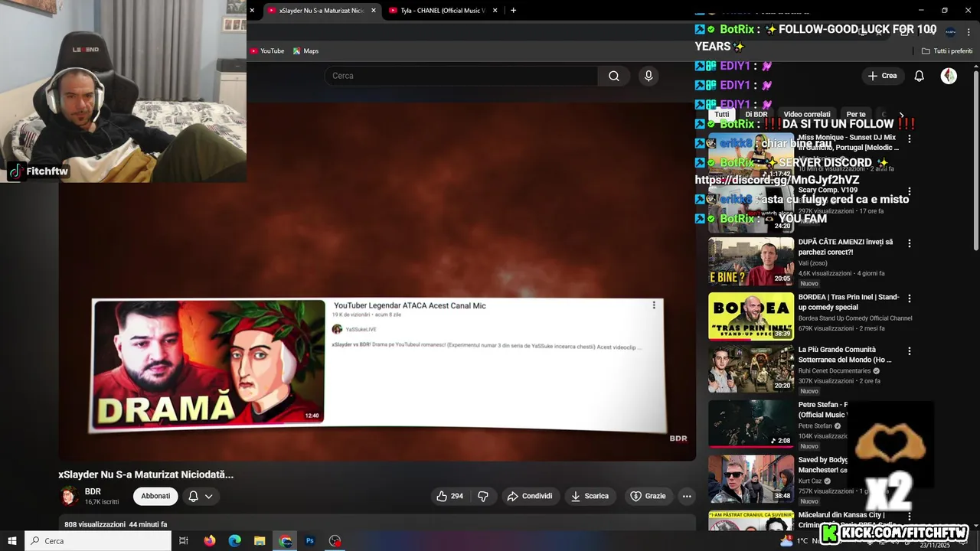
Task: Open options for Scary Comp. V109 video
Action: click(x=910, y=191)
